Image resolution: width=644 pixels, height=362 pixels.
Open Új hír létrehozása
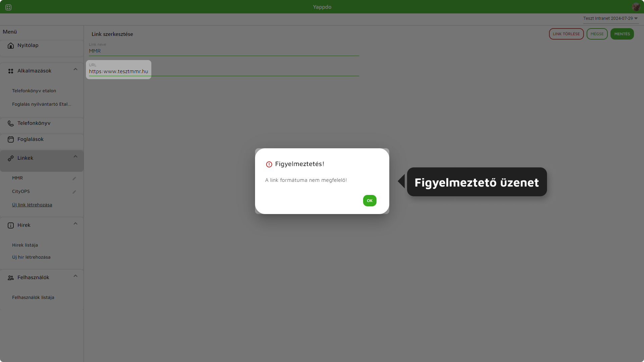click(31, 257)
